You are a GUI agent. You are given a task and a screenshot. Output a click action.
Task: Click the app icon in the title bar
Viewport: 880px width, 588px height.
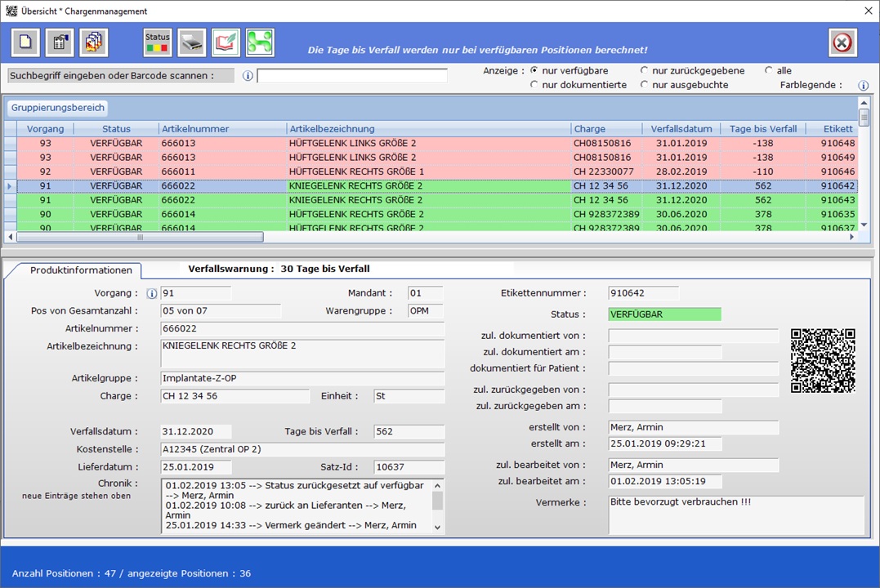click(11, 11)
